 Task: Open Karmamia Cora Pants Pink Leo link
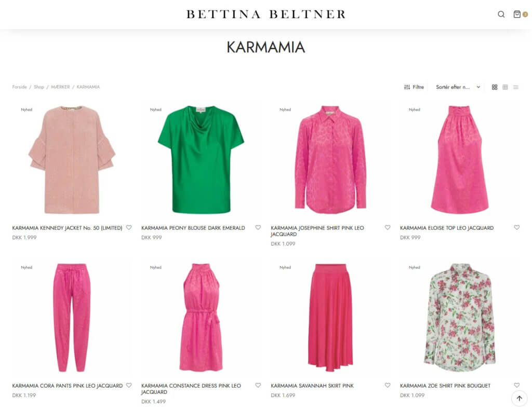coord(68,386)
